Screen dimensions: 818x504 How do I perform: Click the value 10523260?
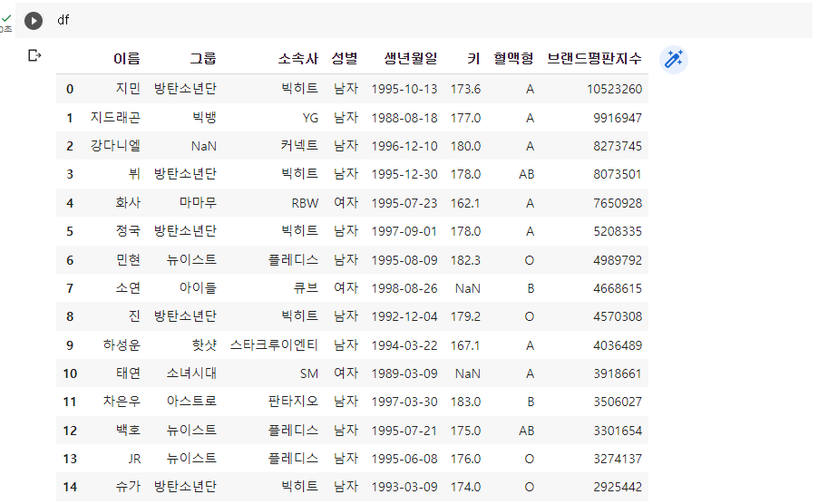(x=615, y=89)
